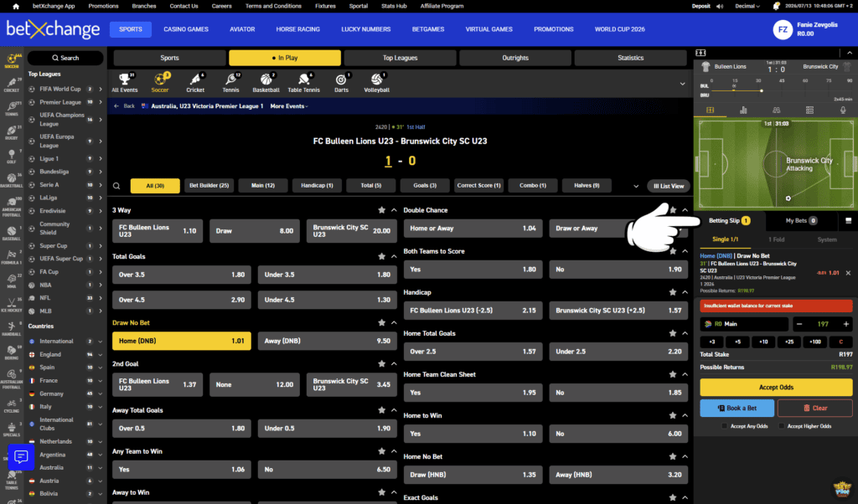Open Statistics tab
The image size is (858, 504).
tap(630, 58)
